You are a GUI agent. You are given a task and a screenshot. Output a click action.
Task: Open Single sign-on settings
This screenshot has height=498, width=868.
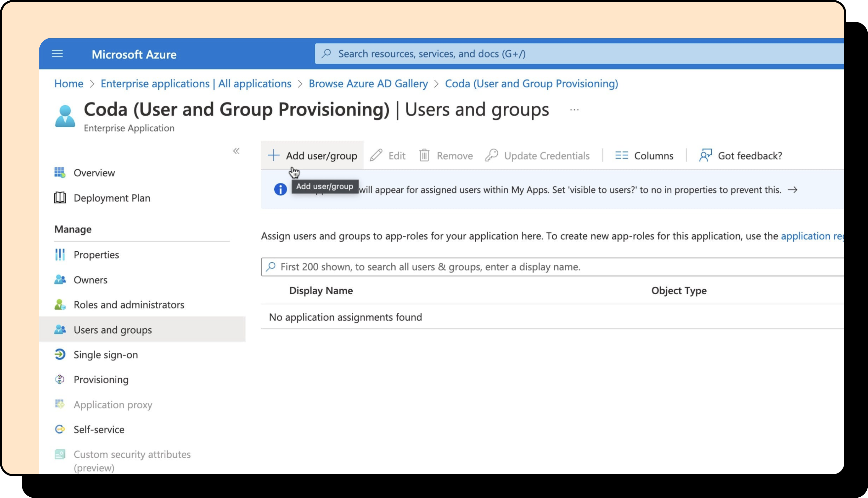[x=106, y=355]
